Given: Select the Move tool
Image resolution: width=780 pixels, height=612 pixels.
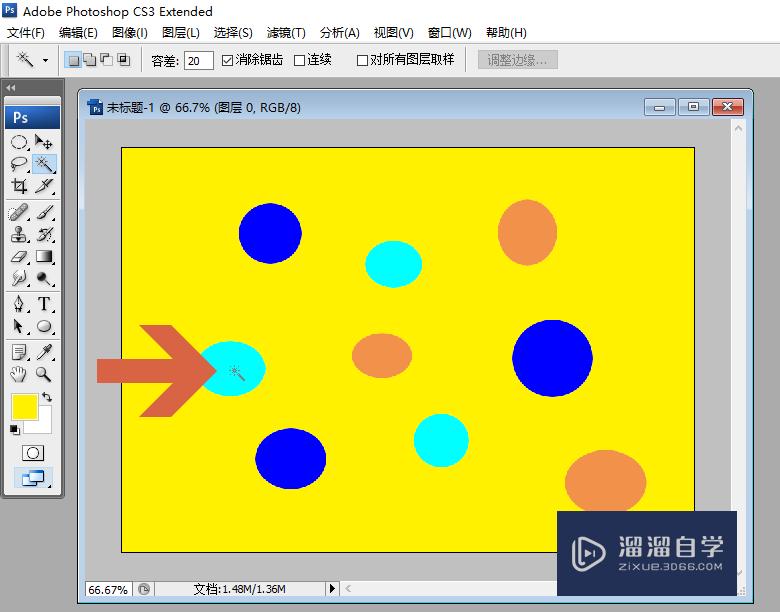Looking at the screenshot, I should coord(44,143).
